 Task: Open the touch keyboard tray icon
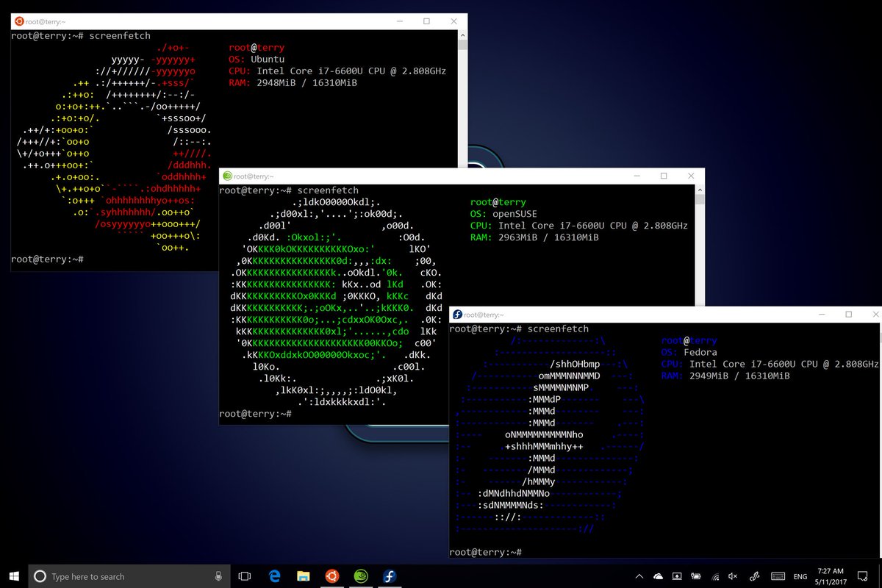point(778,576)
